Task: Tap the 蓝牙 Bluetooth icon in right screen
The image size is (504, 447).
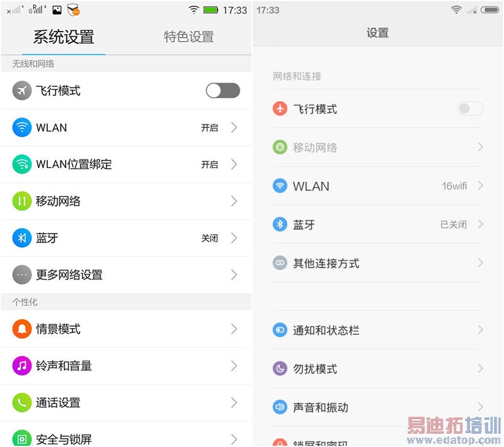Action: [280, 224]
